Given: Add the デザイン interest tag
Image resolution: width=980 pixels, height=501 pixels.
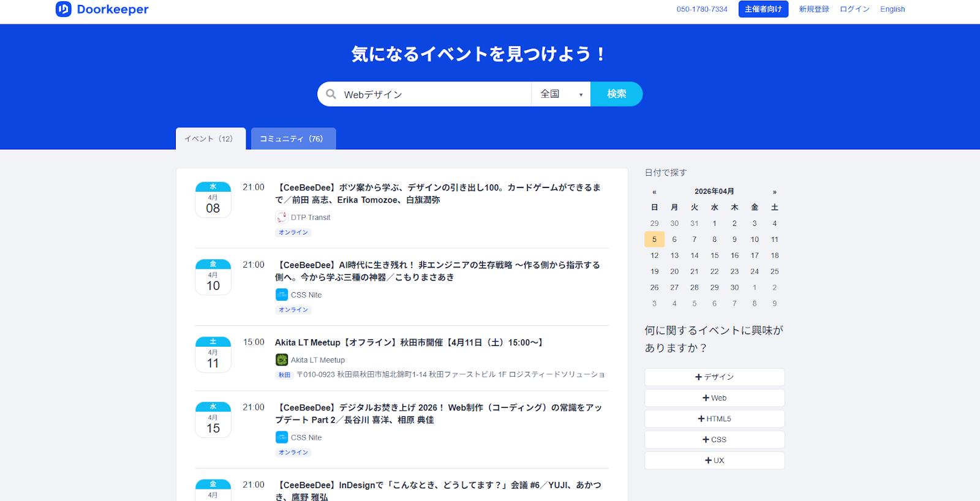Looking at the screenshot, I should pyautogui.click(x=714, y=377).
